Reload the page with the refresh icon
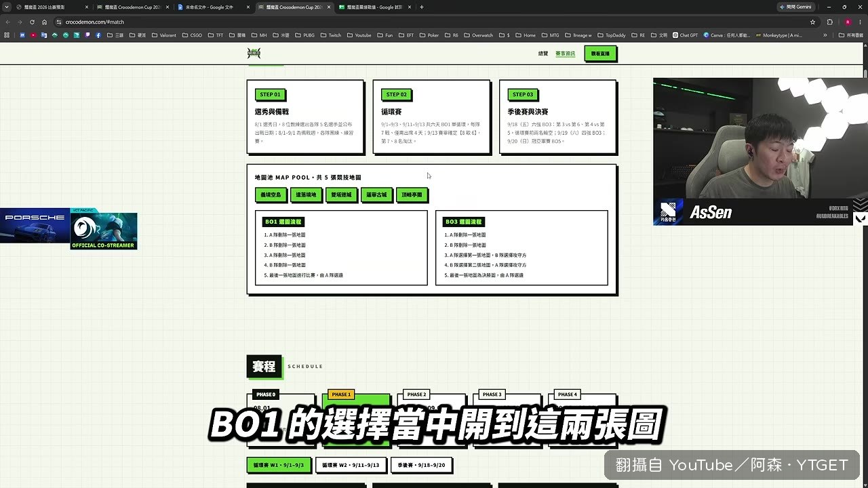Screen dimensions: 868x488 point(32,22)
